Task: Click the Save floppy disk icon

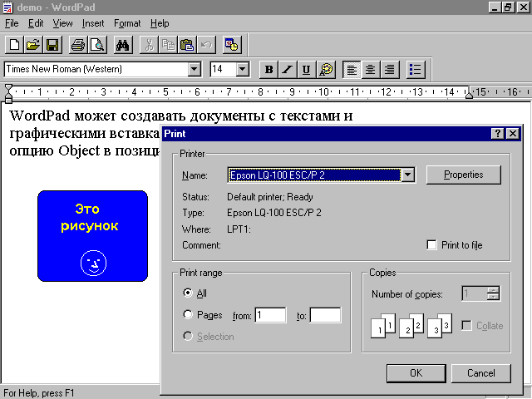Action: (x=52, y=45)
